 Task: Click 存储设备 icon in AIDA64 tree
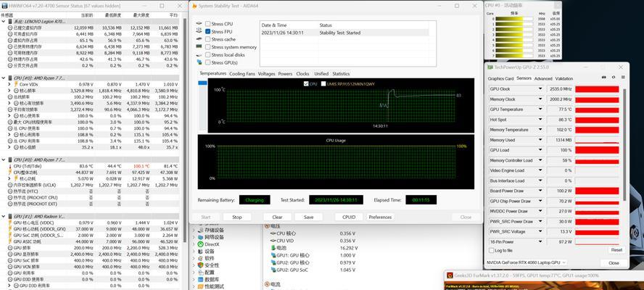coord(200,231)
